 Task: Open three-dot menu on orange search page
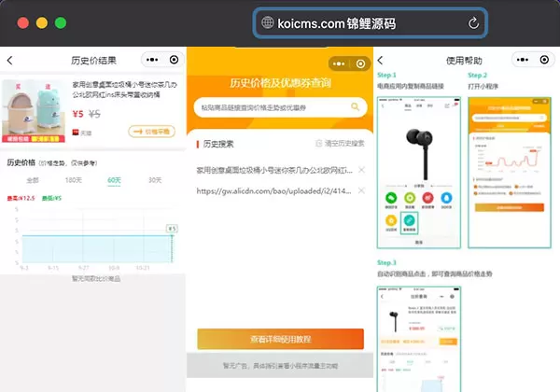[339, 63]
